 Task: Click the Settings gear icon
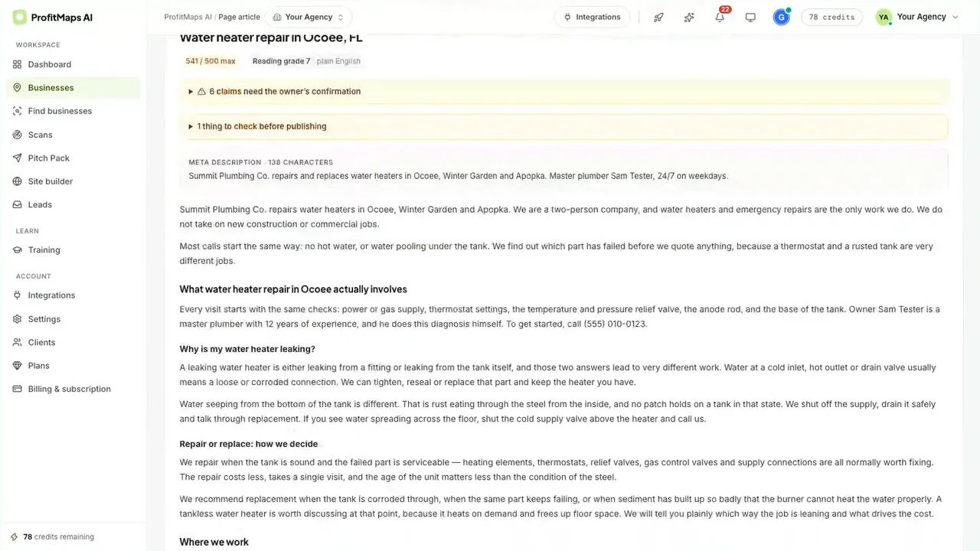pyautogui.click(x=18, y=319)
